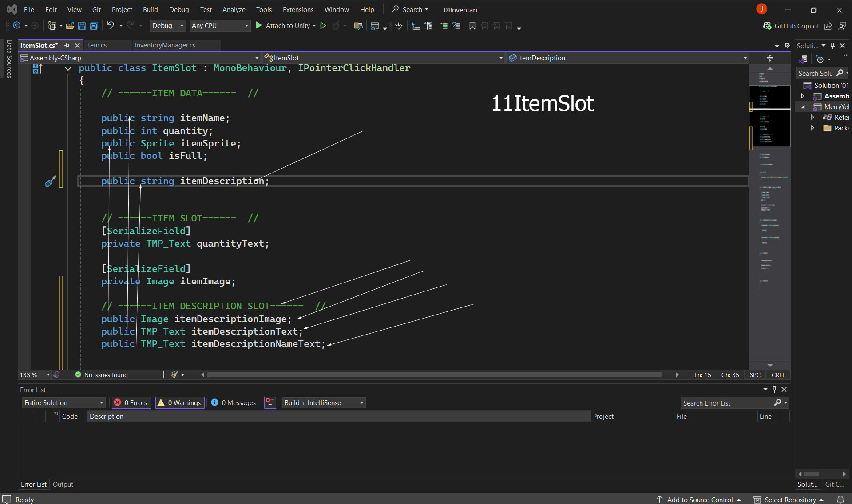Image resolution: width=852 pixels, height=504 pixels.
Task: Click Add to Source Control
Action: click(x=700, y=500)
